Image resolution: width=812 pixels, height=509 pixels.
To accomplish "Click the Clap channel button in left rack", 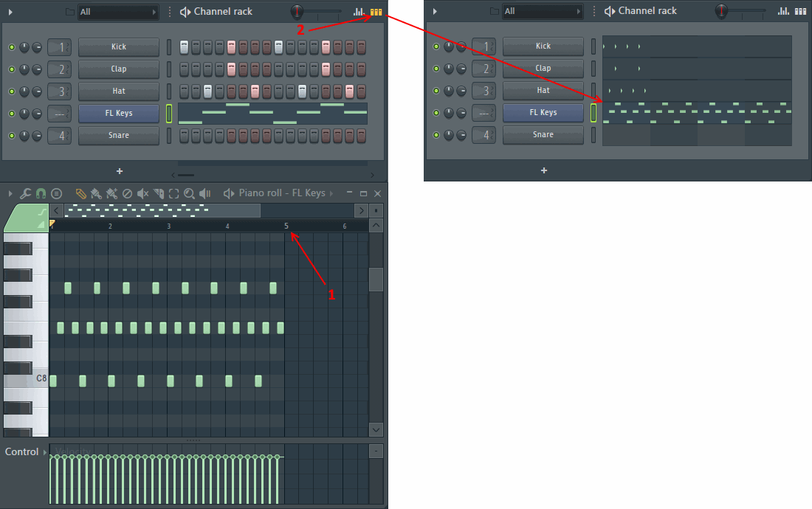I will (x=118, y=69).
